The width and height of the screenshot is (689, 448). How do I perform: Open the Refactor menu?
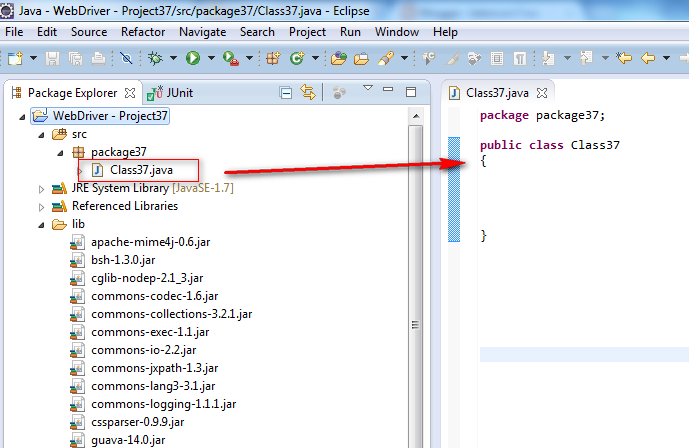(x=143, y=32)
